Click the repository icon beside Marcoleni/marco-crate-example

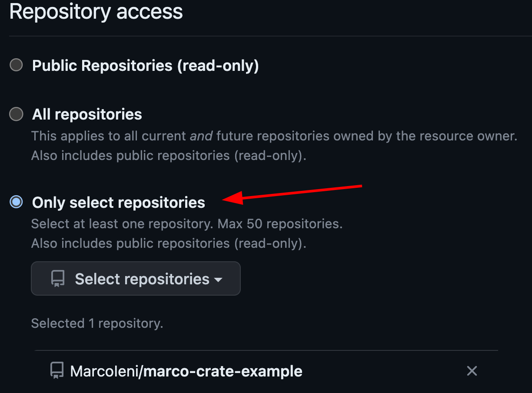(x=56, y=371)
